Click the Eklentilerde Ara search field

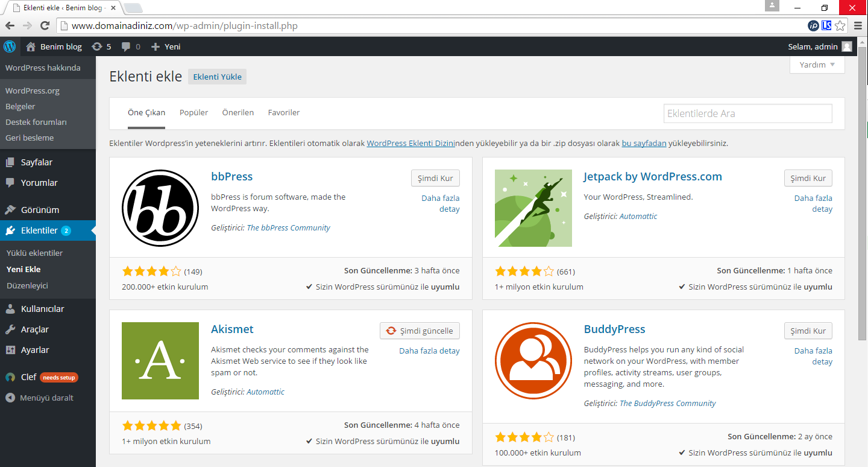747,113
